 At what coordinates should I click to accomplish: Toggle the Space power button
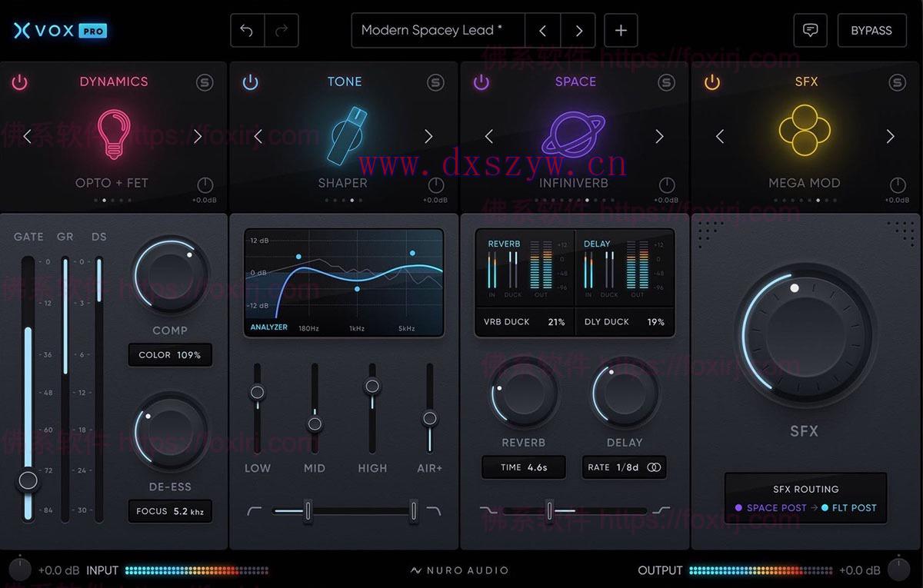[x=481, y=82]
